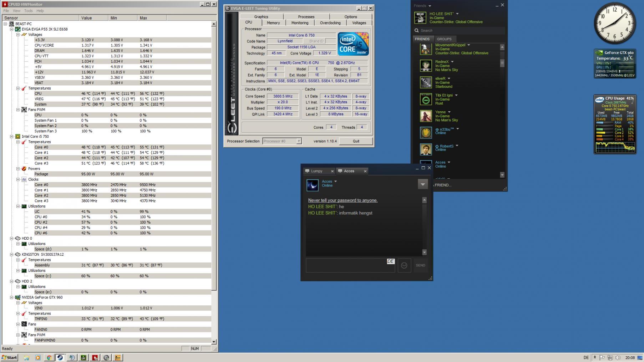Open dropdown arrow next to MovementKrüppel
This screenshot has height=362, width=644.
(x=469, y=45)
